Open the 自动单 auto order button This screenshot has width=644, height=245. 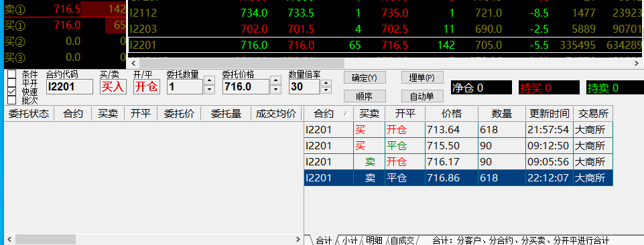click(x=422, y=96)
